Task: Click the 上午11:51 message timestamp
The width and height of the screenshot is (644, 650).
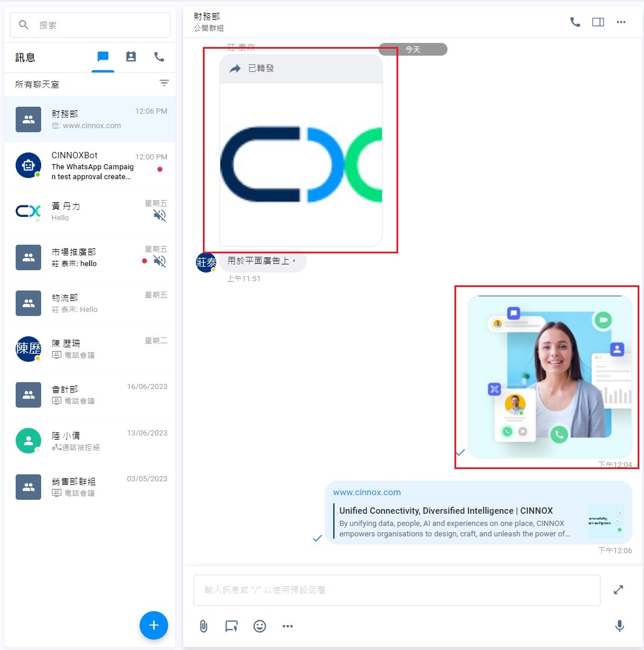Action: click(x=243, y=278)
